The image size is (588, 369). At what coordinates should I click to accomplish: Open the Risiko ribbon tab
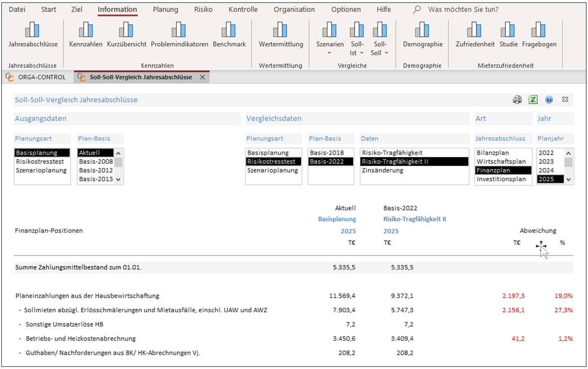tap(203, 9)
